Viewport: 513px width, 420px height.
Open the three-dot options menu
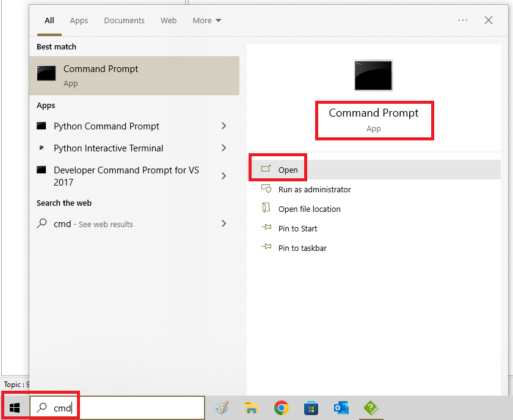463,20
